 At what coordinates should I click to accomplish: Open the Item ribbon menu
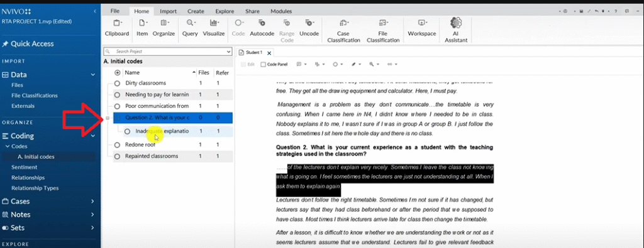click(x=142, y=28)
